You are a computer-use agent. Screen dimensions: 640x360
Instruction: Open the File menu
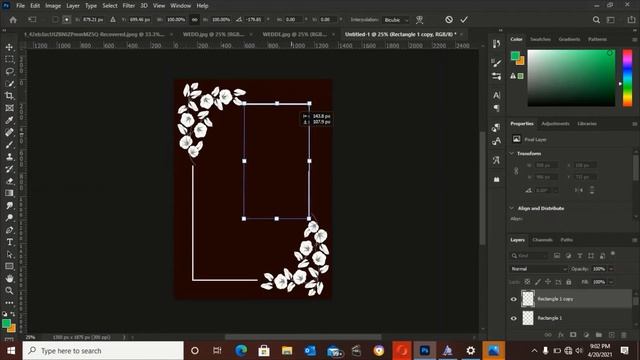pyautogui.click(x=20, y=6)
